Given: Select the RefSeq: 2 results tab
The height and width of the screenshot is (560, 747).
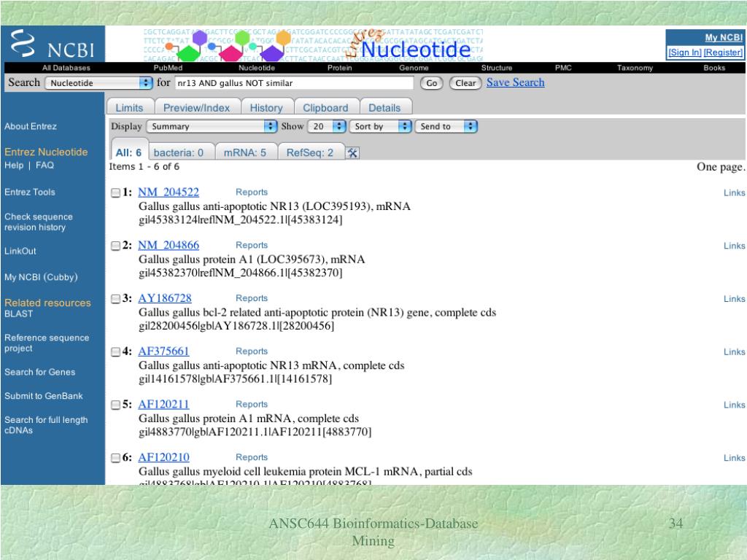Looking at the screenshot, I should pos(309,152).
